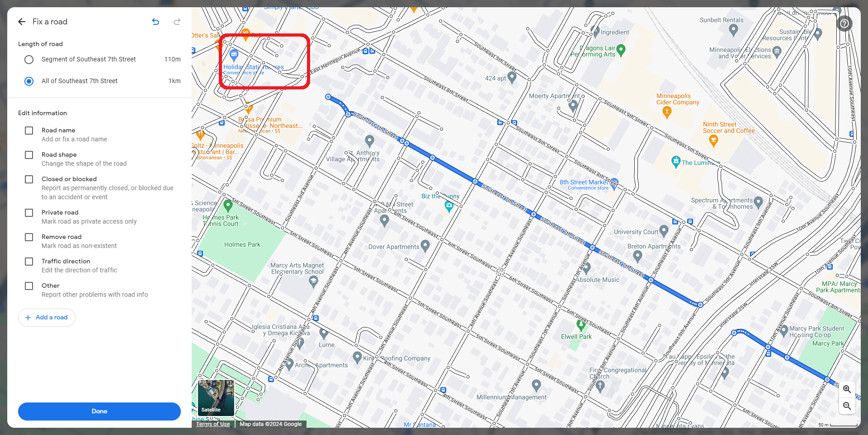868x435 pixels.
Task: Switch to Satellite view thumbnail
Action: 216,398
